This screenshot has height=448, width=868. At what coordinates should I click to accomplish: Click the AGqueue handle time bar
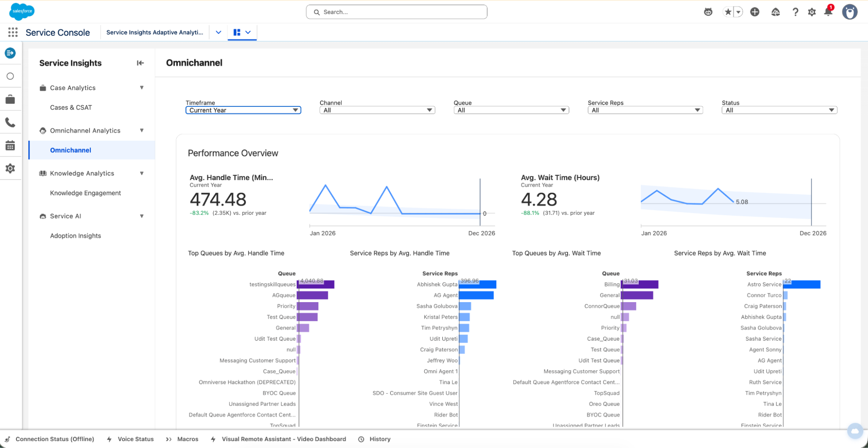pyautogui.click(x=313, y=295)
